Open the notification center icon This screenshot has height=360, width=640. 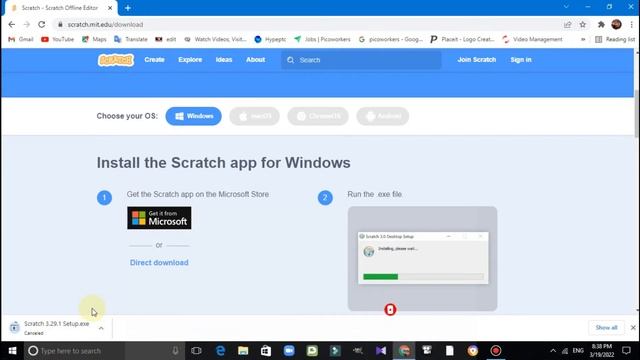tap(626, 351)
